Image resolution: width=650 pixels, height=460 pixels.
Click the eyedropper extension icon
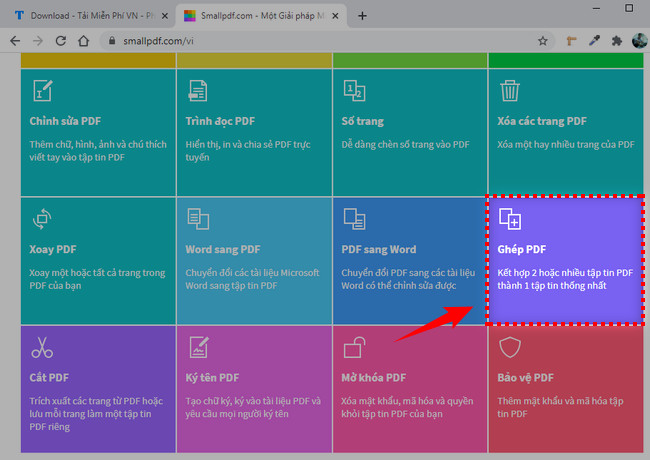pyautogui.click(x=594, y=41)
